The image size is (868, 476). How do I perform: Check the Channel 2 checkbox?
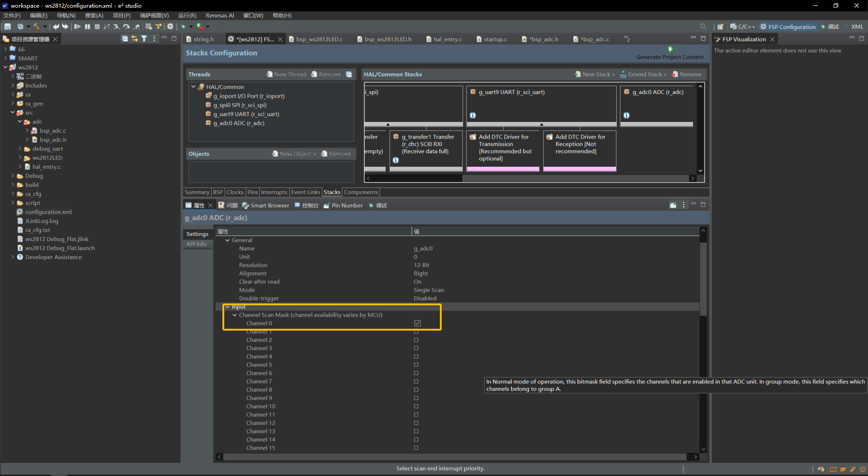click(416, 340)
